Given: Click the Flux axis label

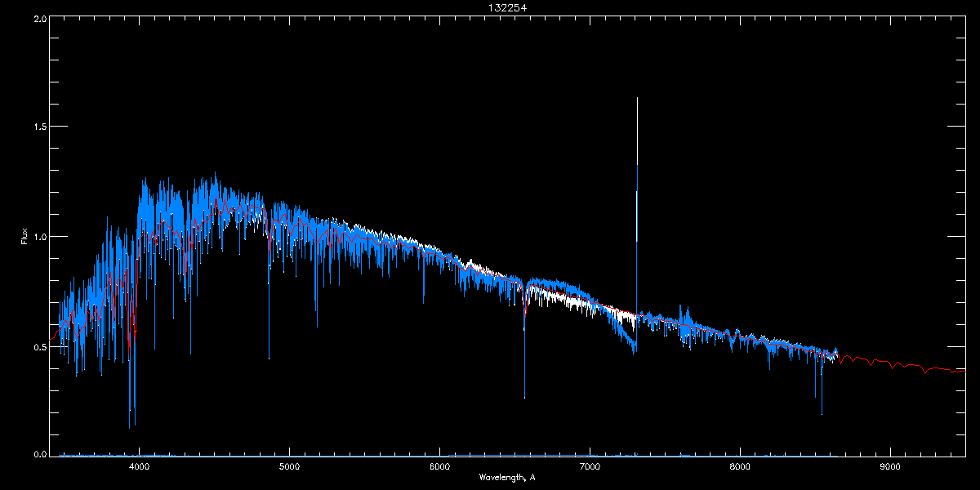Looking at the screenshot, I should click(x=24, y=237).
